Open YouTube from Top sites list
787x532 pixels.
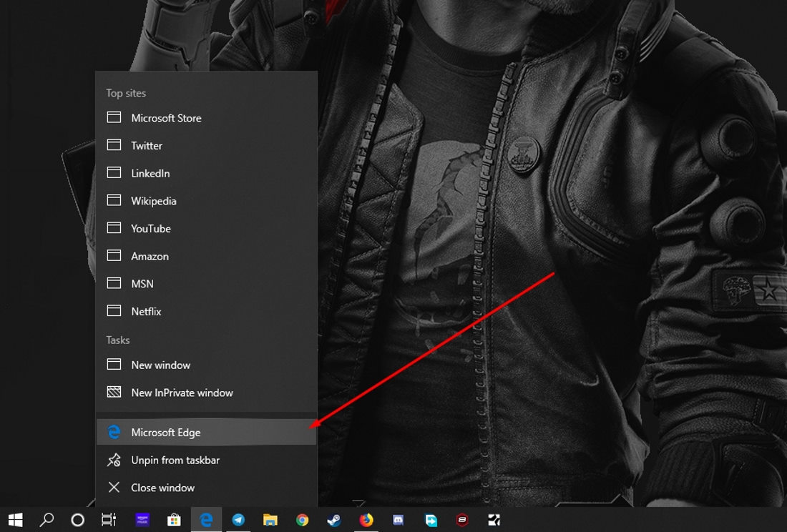coord(206,228)
